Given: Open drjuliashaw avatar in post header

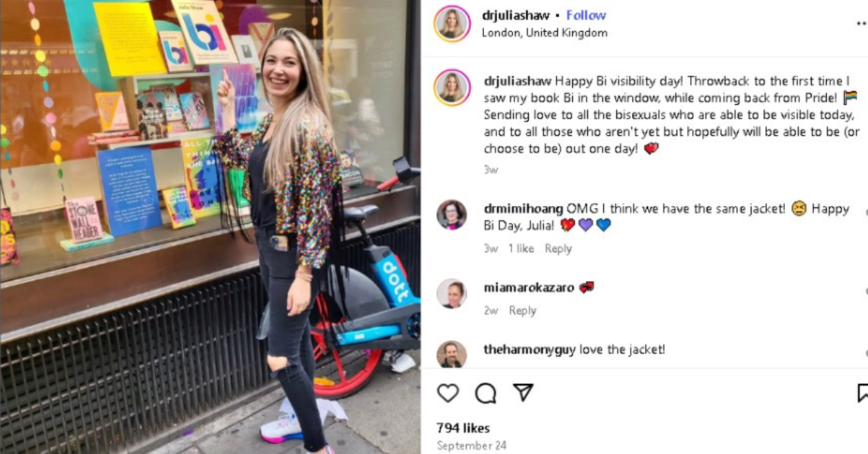Looking at the screenshot, I should coord(452,24).
